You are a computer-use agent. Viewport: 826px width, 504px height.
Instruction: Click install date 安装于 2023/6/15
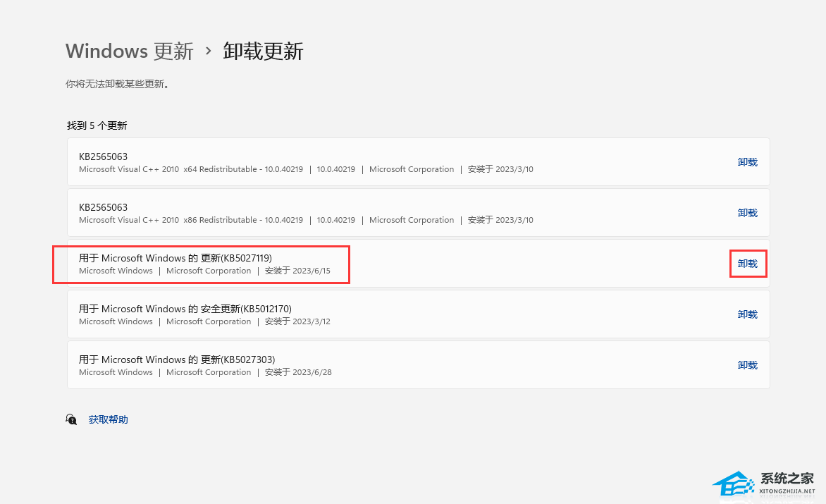(x=297, y=271)
